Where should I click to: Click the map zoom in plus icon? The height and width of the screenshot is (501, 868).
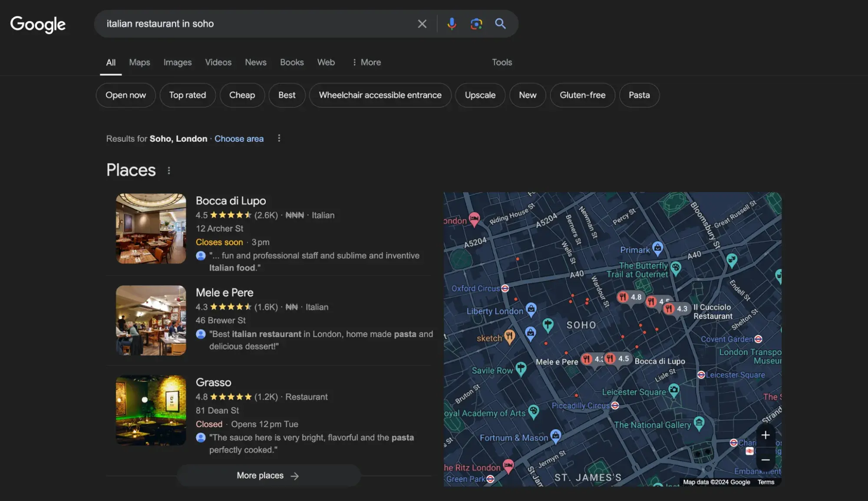pos(765,435)
